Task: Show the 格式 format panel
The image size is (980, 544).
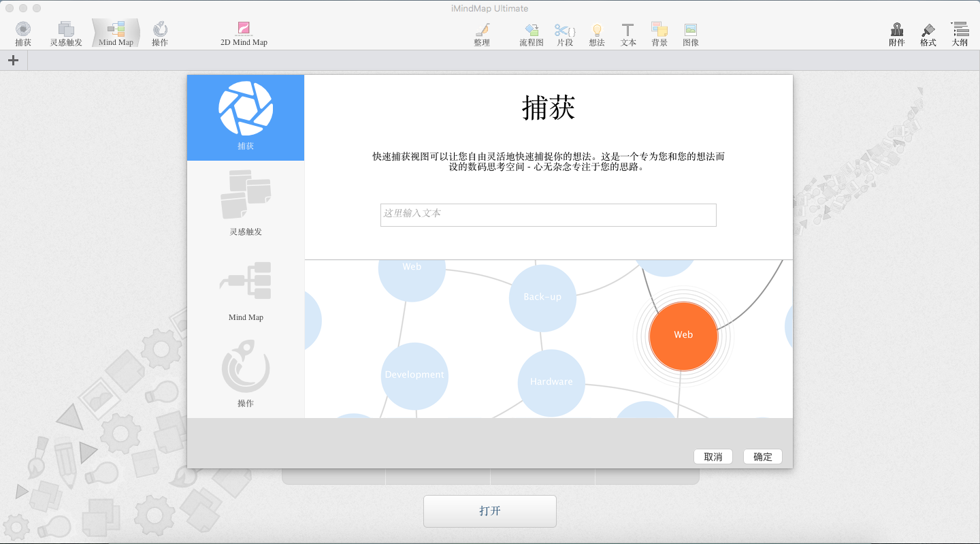Action: (x=928, y=34)
